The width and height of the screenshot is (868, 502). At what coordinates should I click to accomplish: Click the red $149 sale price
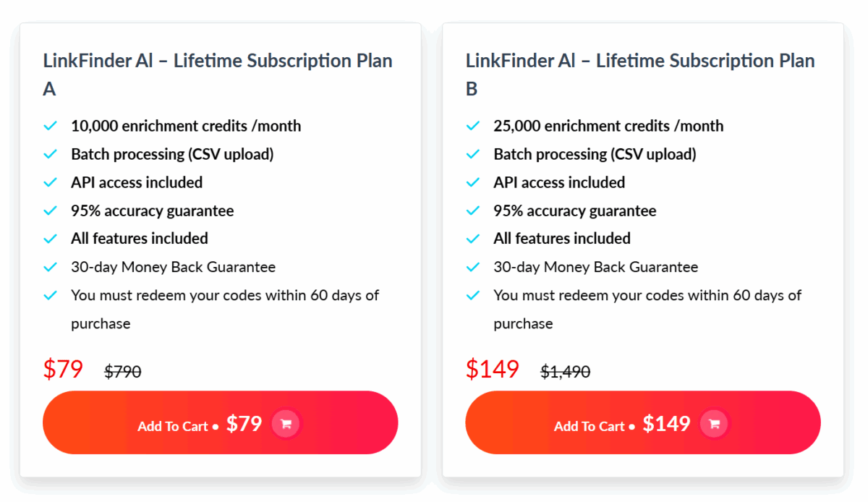492,369
